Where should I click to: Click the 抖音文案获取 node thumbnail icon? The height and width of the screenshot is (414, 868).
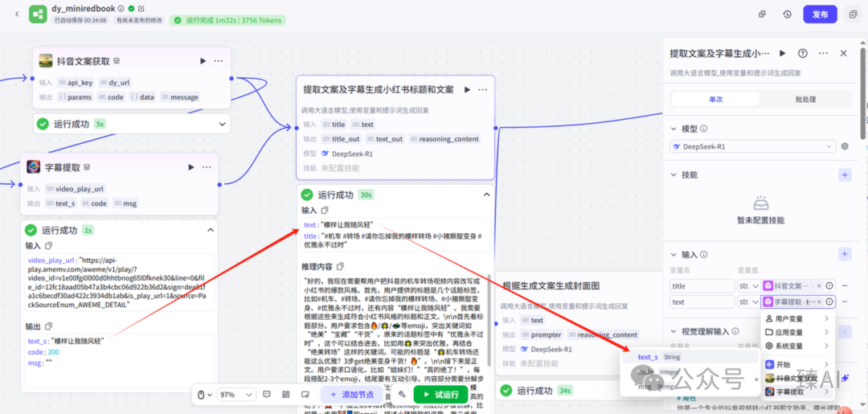pos(46,61)
